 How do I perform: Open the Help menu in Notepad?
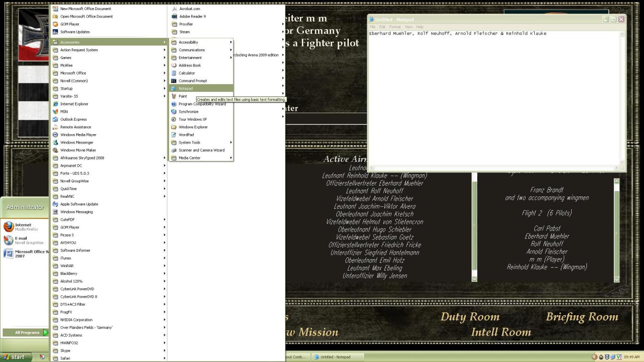tap(420, 27)
